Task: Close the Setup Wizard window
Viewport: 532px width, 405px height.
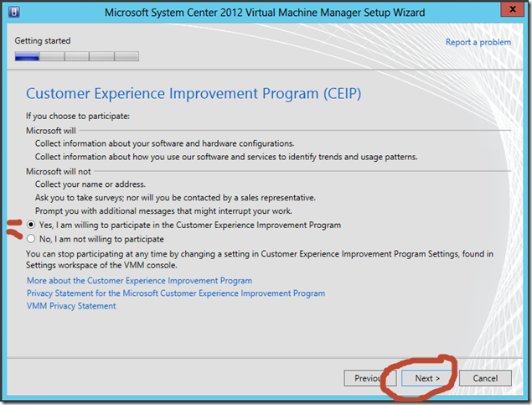Action: (513, 9)
